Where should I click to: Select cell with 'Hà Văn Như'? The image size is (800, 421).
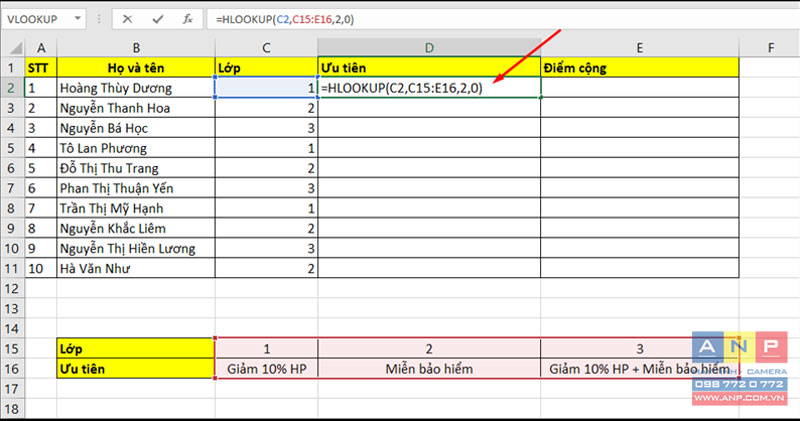[136, 268]
